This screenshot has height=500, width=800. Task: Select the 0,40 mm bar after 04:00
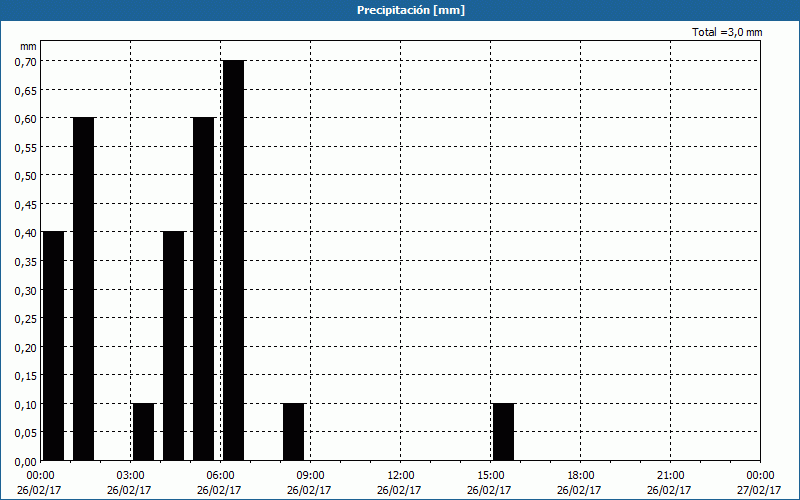tap(173, 346)
